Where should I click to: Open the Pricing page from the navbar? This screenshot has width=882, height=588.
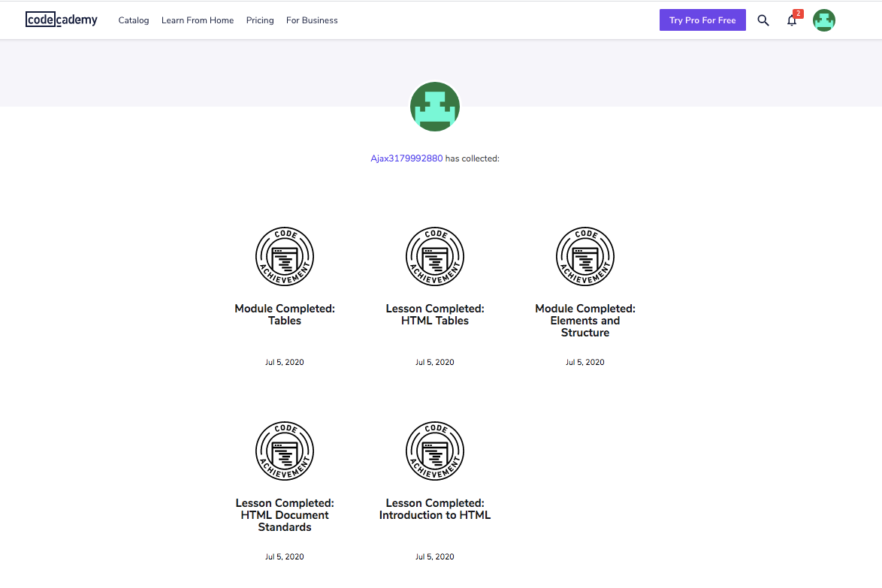pos(260,20)
